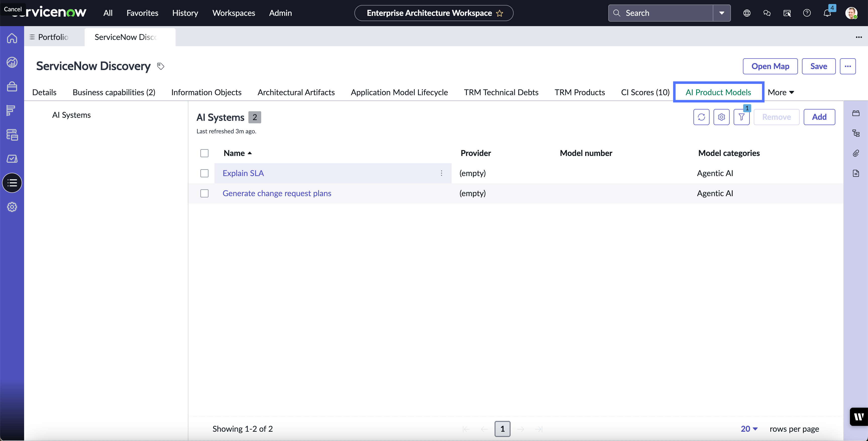Change the rows per page dropdown
The height and width of the screenshot is (441, 868).
click(749, 429)
